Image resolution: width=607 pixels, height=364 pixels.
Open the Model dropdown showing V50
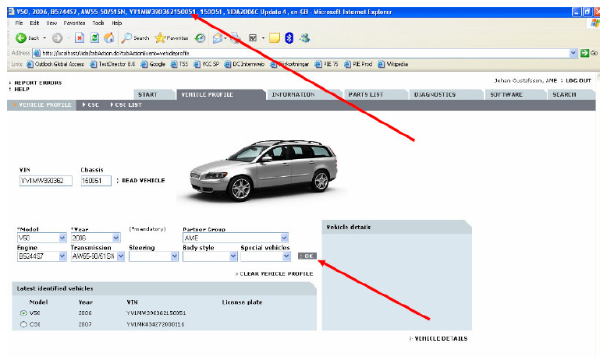[x=42, y=238]
